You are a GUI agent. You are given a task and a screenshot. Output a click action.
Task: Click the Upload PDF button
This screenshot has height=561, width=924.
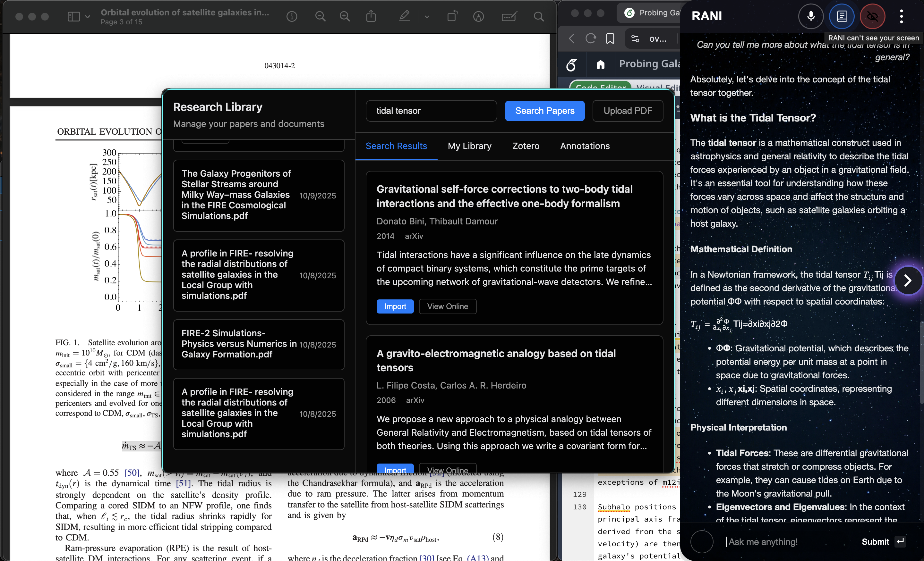(x=627, y=111)
